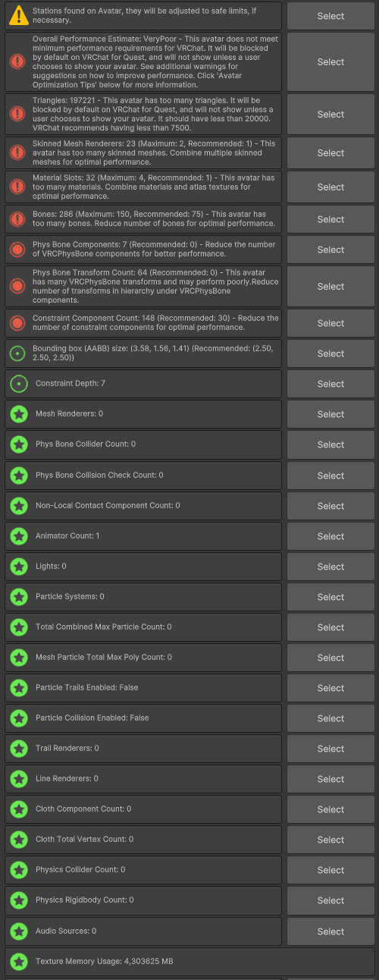
Task: Click the red error icon next to Bones: 286
Action: [18, 219]
